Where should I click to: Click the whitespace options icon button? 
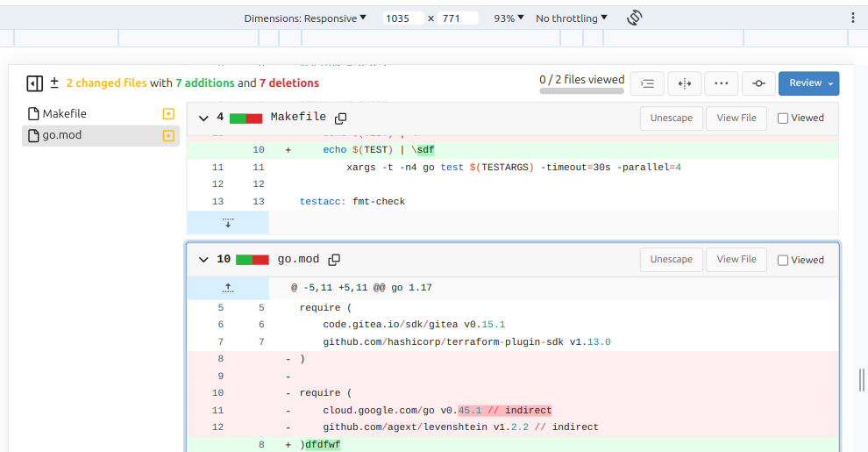647,83
